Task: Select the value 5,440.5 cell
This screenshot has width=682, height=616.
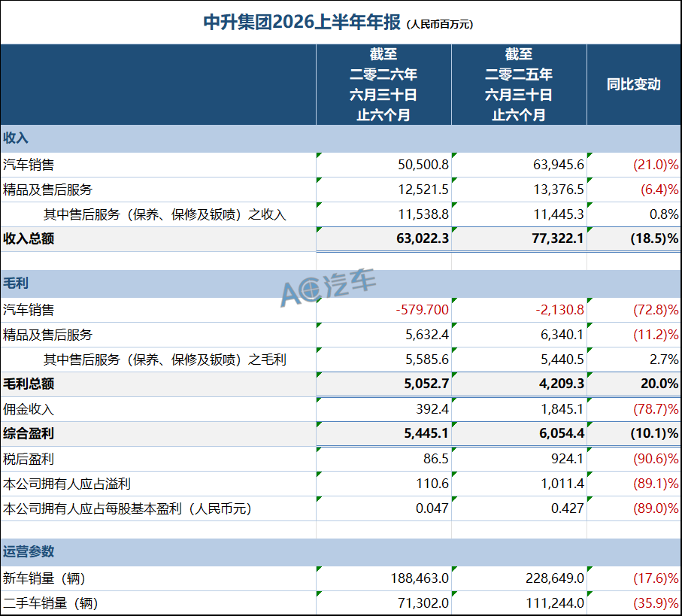Action: 519,360
